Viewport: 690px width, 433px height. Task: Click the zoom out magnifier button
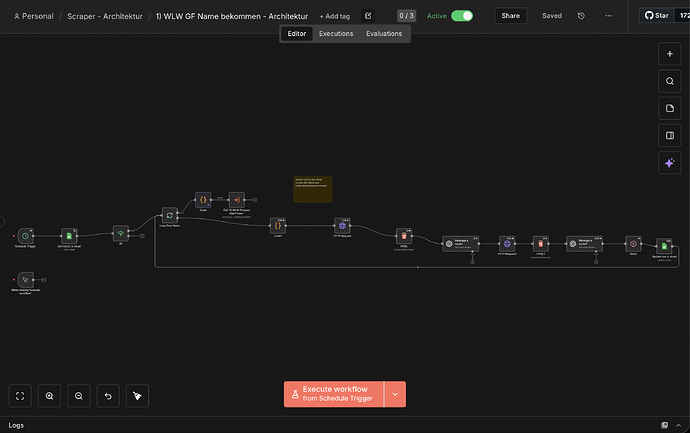[79, 395]
